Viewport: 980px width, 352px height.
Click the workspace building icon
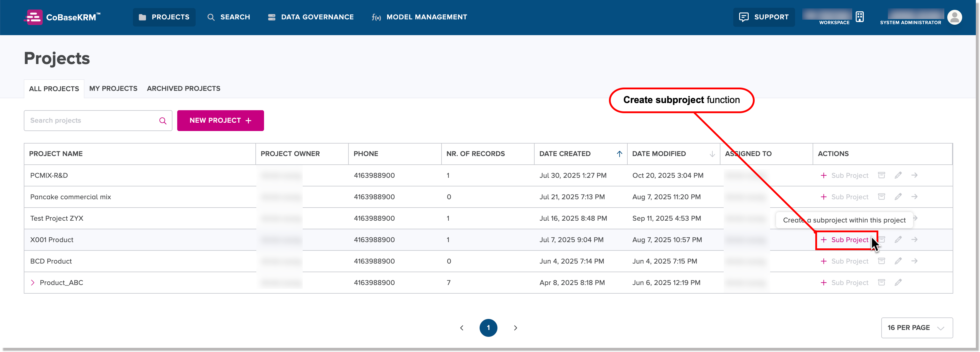(x=859, y=16)
